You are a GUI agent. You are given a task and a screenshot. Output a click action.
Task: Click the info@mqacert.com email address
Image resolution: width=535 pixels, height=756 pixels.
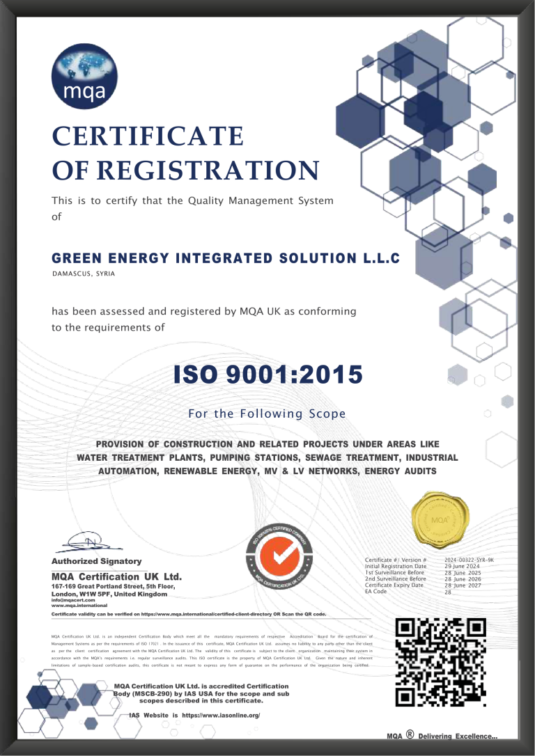73,600
